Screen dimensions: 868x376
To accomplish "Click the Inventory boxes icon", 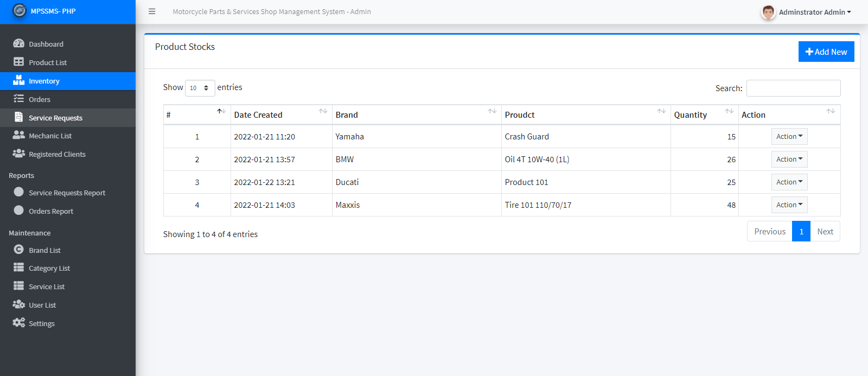I will tap(19, 80).
